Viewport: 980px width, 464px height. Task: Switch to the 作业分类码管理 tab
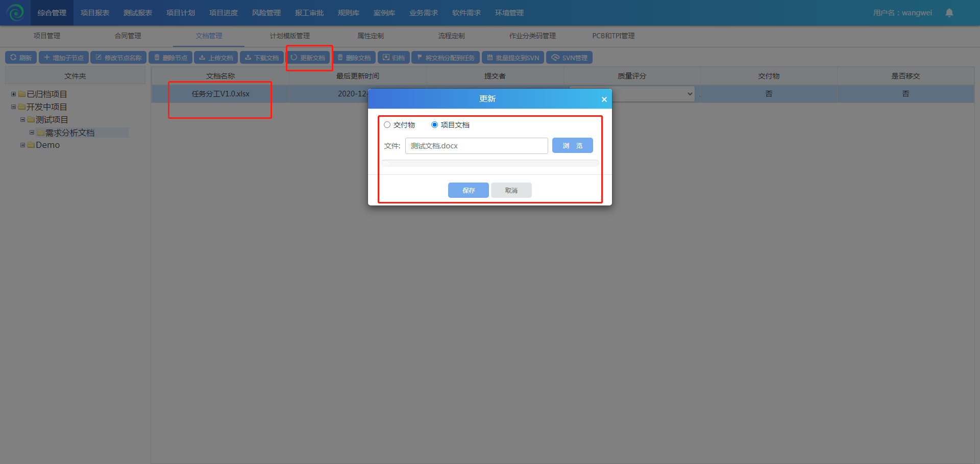coord(532,36)
